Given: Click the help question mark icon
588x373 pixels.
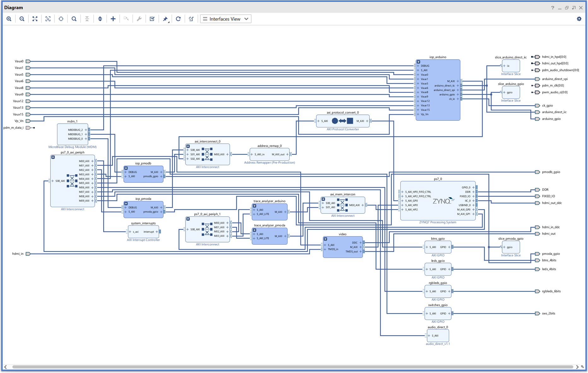Looking at the screenshot, I should point(553,8).
